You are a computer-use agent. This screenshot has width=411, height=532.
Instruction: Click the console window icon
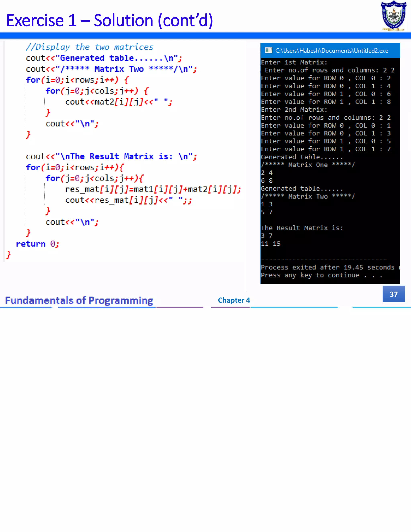pyautogui.click(x=268, y=50)
